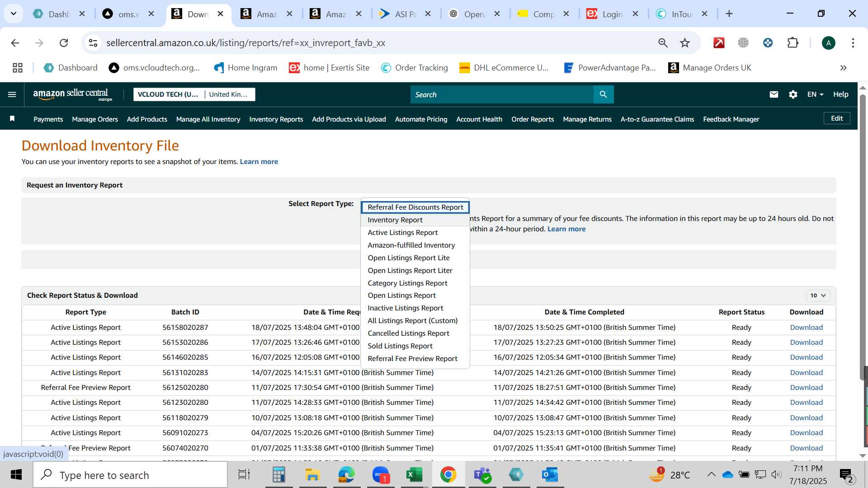Viewport: 868px width, 488px height.
Task: Open File Explorer from the taskbar
Action: coord(312,475)
